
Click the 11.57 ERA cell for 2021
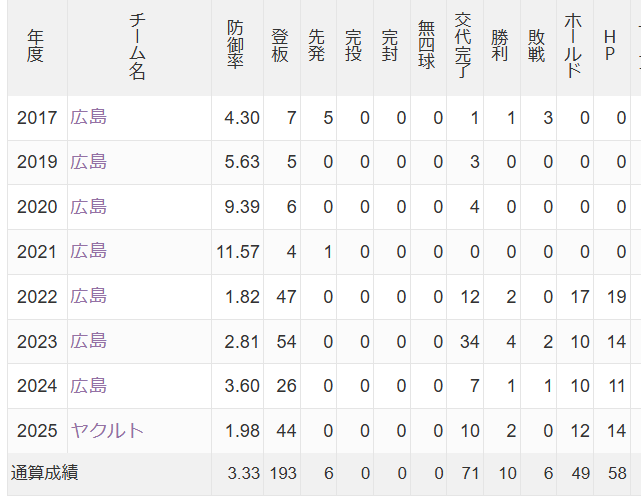238,252
